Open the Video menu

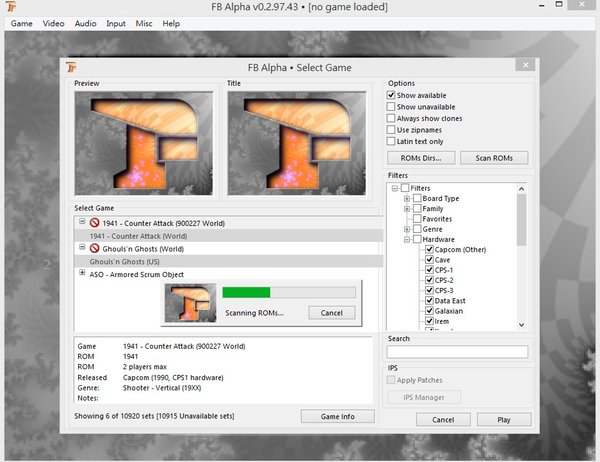pos(53,23)
